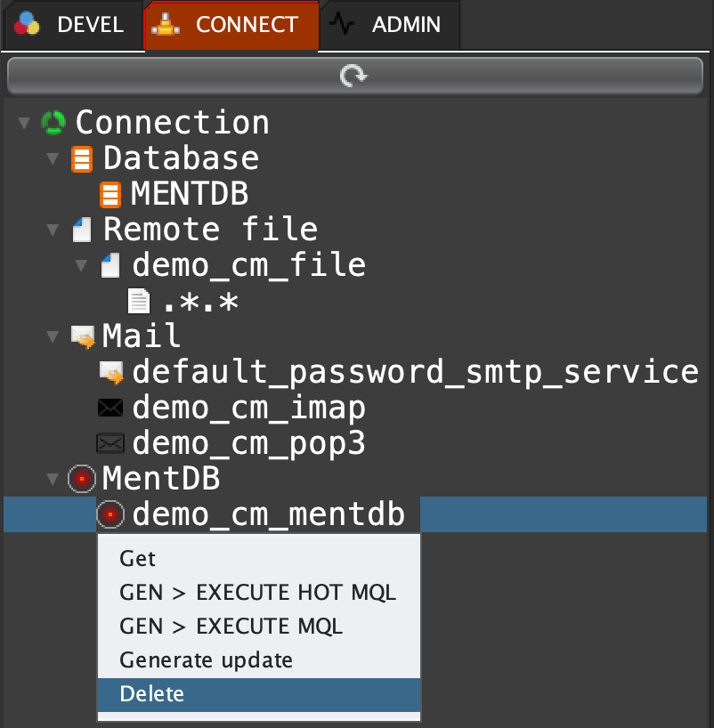Click the Generate update menu entry
714x728 pixels.
(206, 660)
